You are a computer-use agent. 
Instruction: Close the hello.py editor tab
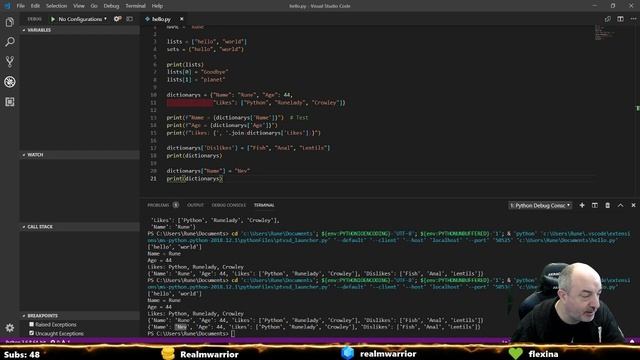tap(182, 19)
